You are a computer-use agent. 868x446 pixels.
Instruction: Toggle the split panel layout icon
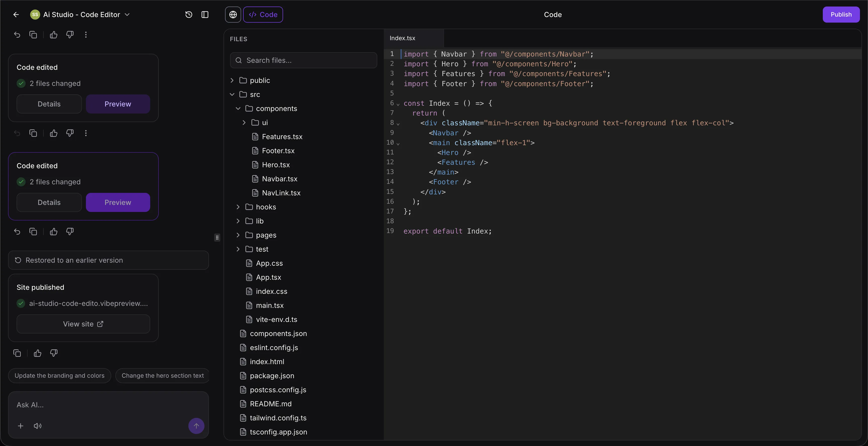click(x=205, y=15)
